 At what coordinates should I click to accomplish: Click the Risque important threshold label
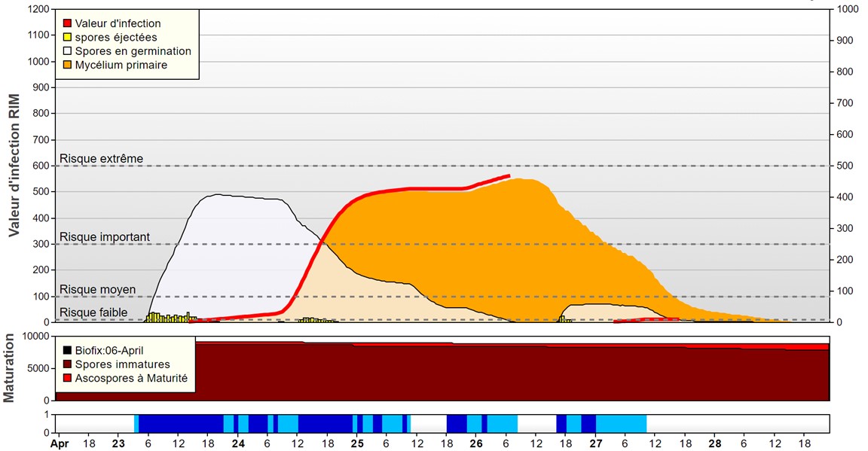tap(105, 237)
